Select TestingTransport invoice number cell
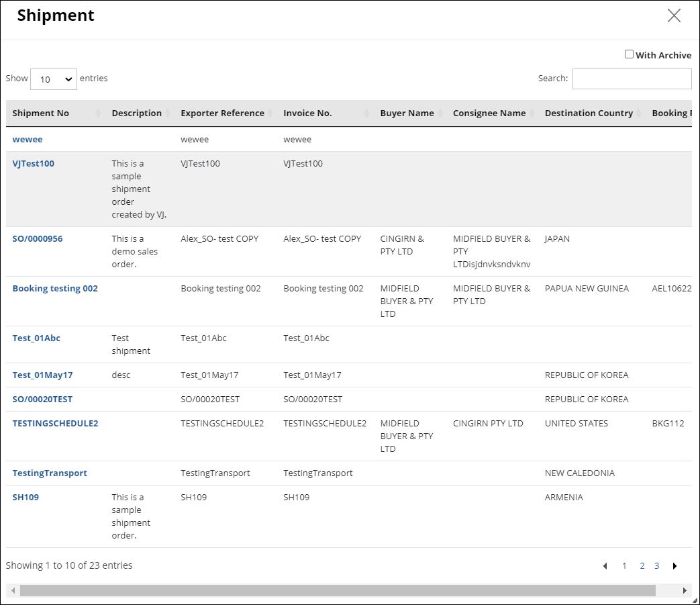The width and height of the screenshot is (700, 605). (x=318, y=473)
